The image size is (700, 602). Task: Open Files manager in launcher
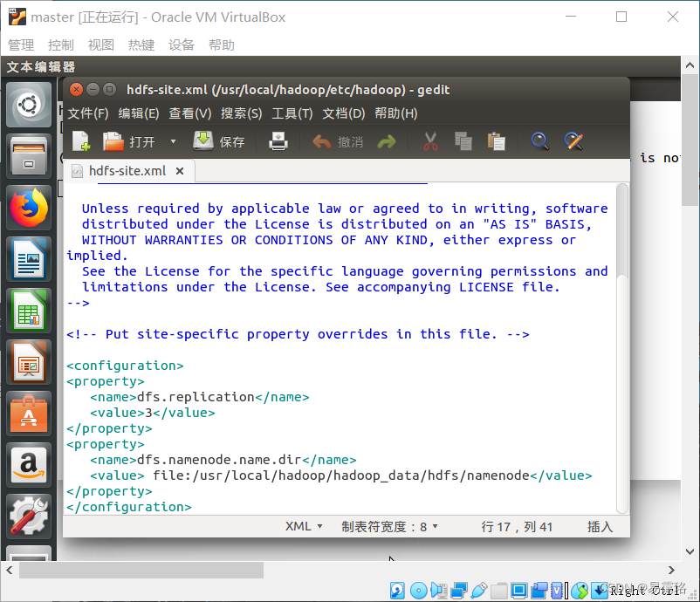(x=29, y=156)
